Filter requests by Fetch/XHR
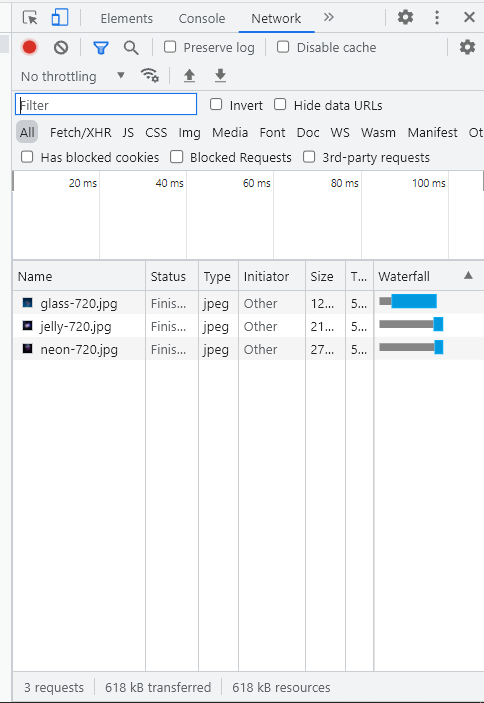 81,133
